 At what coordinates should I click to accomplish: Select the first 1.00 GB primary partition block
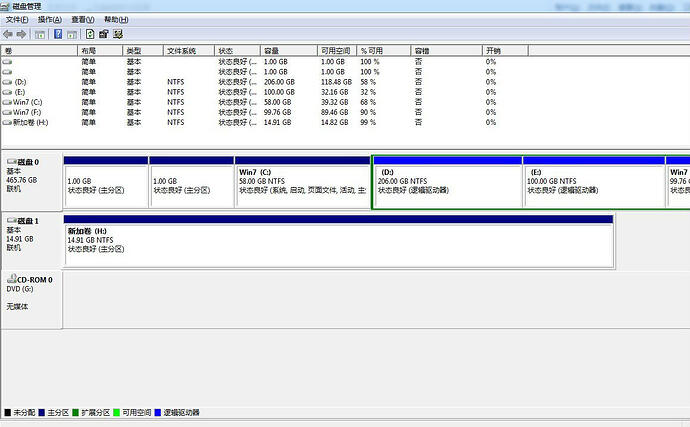[x=106, y=182]
